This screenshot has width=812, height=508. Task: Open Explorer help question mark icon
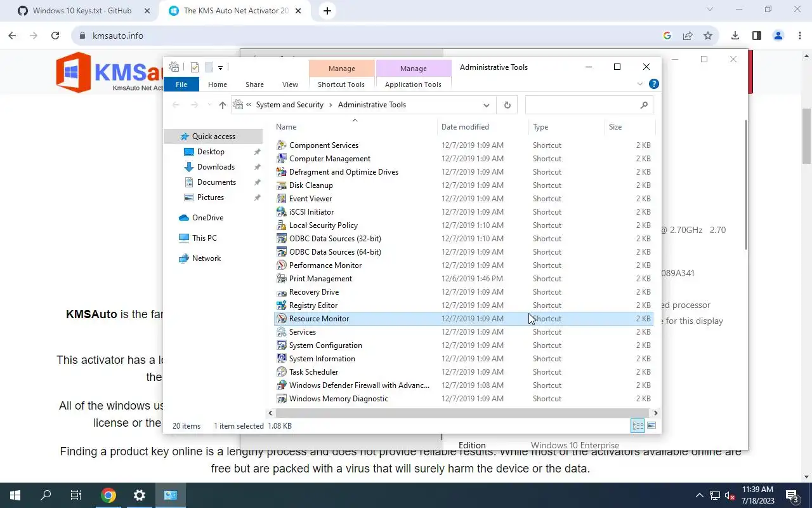(x=654, y=84)
